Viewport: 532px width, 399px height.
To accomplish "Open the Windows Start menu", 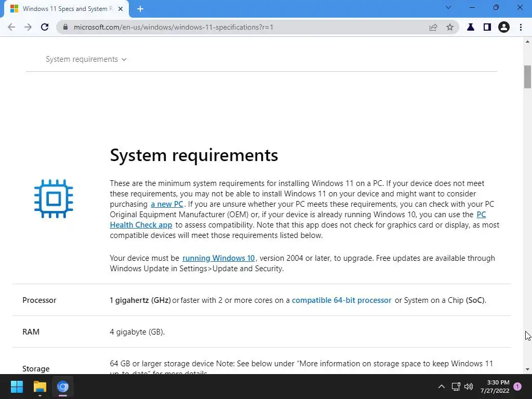I will [17, 387].
